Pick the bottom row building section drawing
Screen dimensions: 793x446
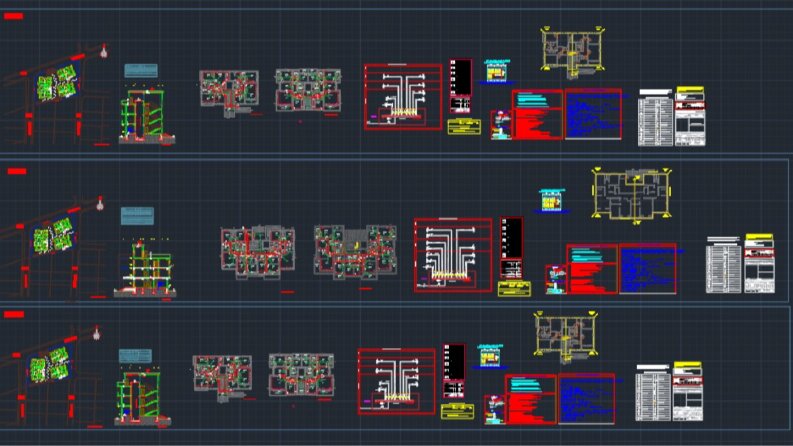click(x=143, y=398)
